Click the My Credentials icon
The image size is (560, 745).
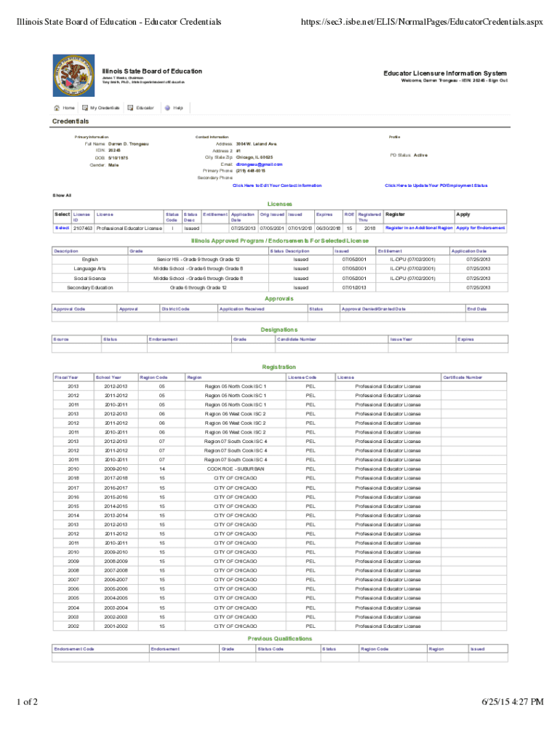84,108
